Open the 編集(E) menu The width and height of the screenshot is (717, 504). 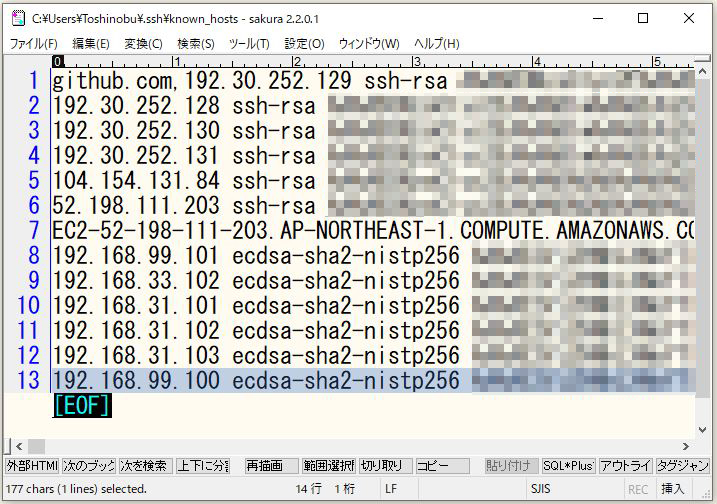point(91,44)
